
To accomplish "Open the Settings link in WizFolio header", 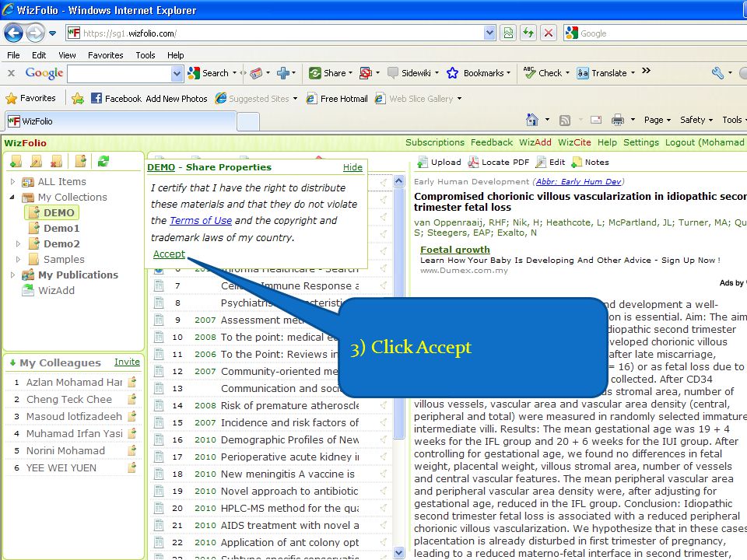I will point(640,142).
